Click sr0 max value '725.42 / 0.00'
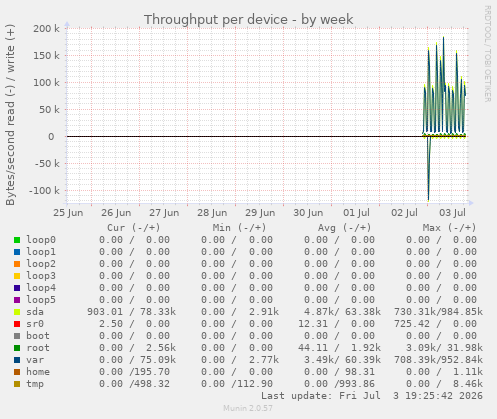Image resolution: width=497 pixels, height=419 pixels. (x=435, y=324)
